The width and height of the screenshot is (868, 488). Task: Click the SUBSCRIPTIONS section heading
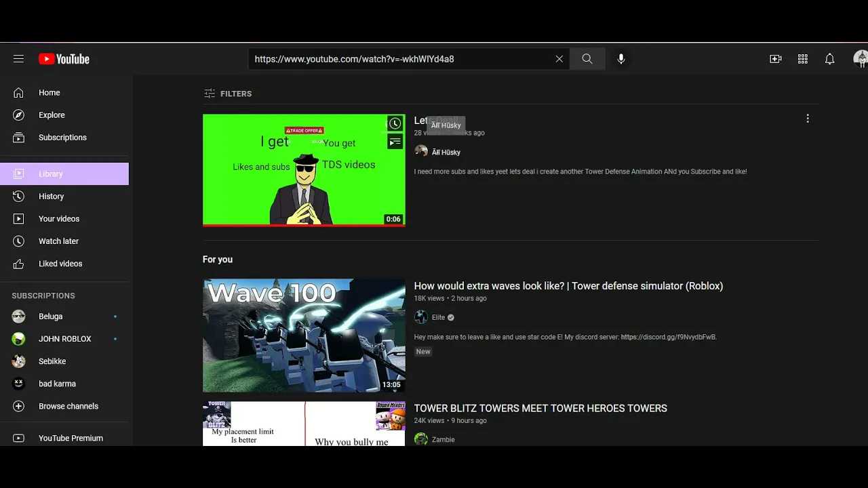(43, 296)
